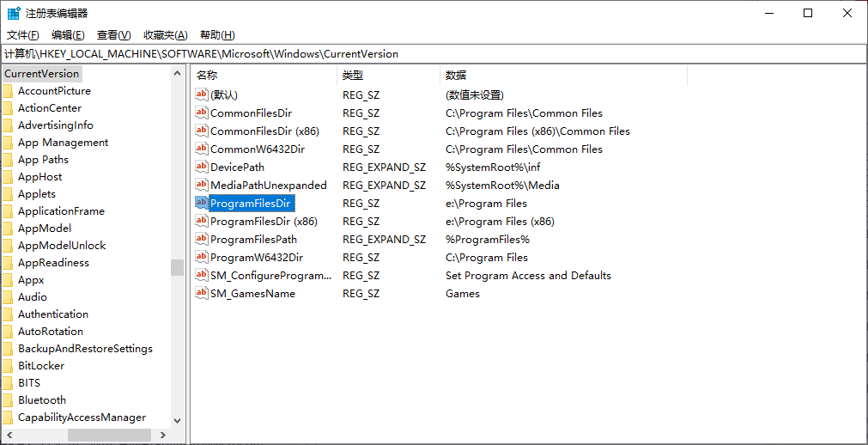This screenshot has width=868, height=445.
Task: Select the CurrentVersion tree node
Action: [42, 73]
